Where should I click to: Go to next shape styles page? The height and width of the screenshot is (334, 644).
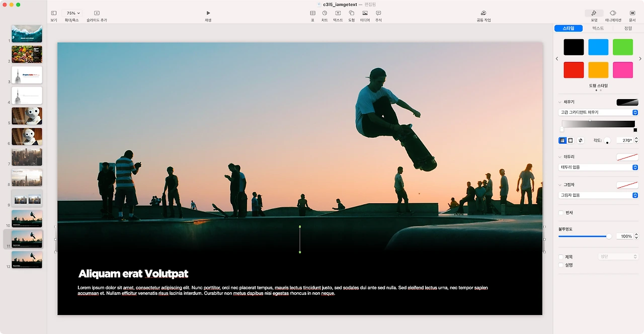640,59
